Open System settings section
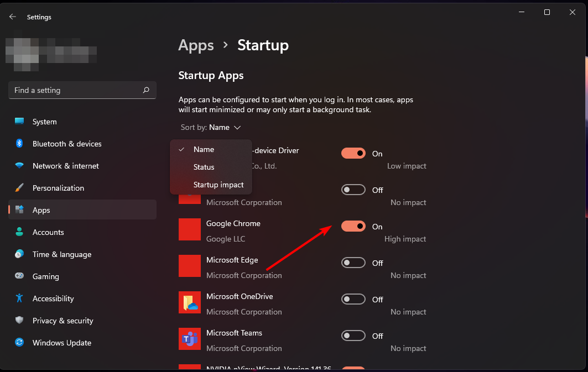Screen dimensions: 588x372 (82, 122)
